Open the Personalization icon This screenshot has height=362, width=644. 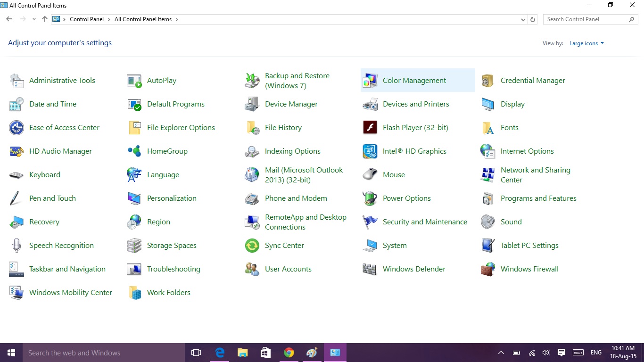click(x=134, y=198)
